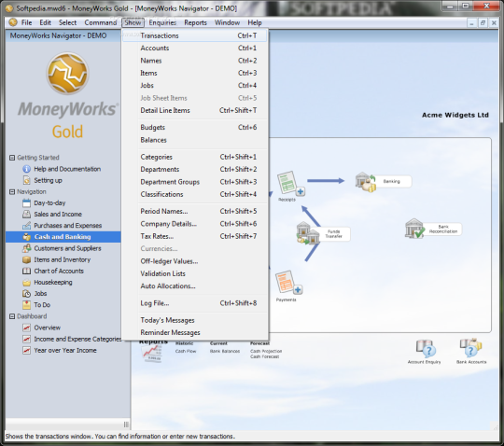Click the Overview chart icon

(x=27, y=328)
